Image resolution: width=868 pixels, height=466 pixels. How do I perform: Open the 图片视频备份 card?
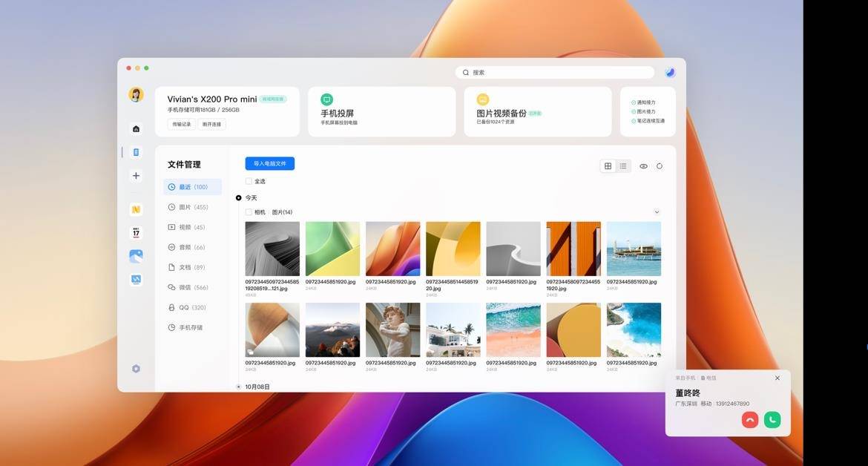[x=538, y=111]
